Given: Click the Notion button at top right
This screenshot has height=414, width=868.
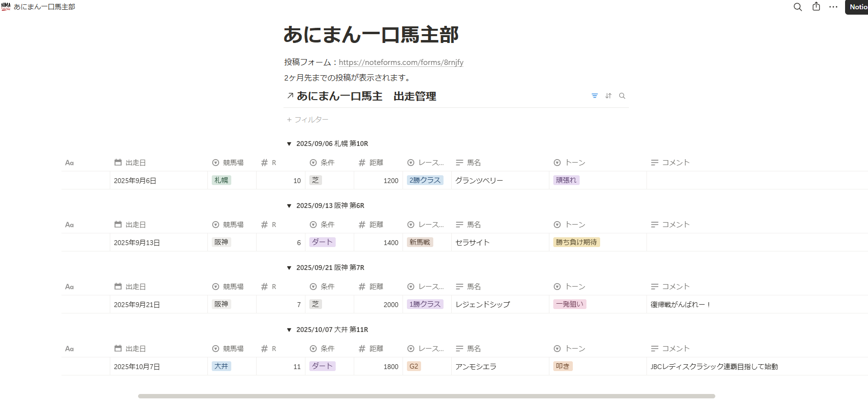Looking at the screenshot, I should [857, 7].
